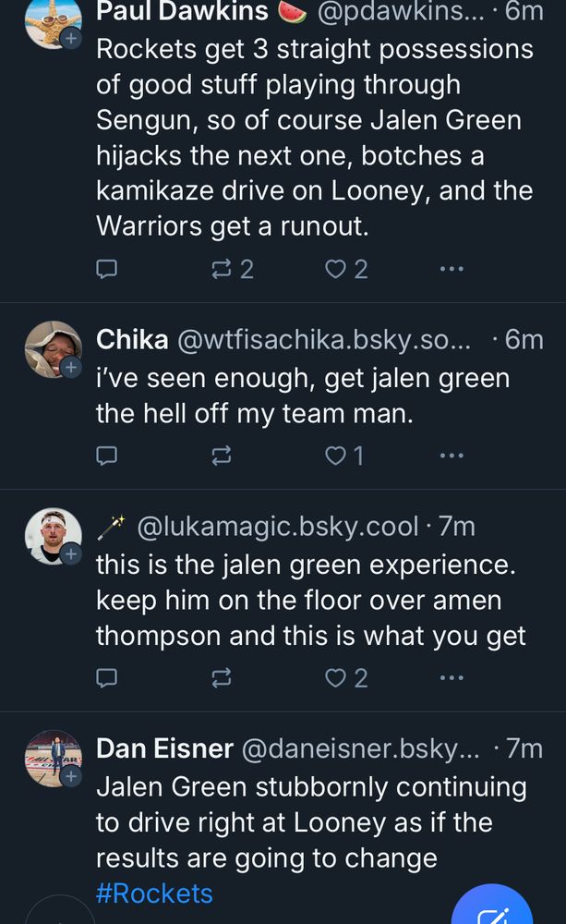View Dan Eisner's profile picture
Viewport: 566px width, 924px height.
pyautogui.click(x=52, y=756)
